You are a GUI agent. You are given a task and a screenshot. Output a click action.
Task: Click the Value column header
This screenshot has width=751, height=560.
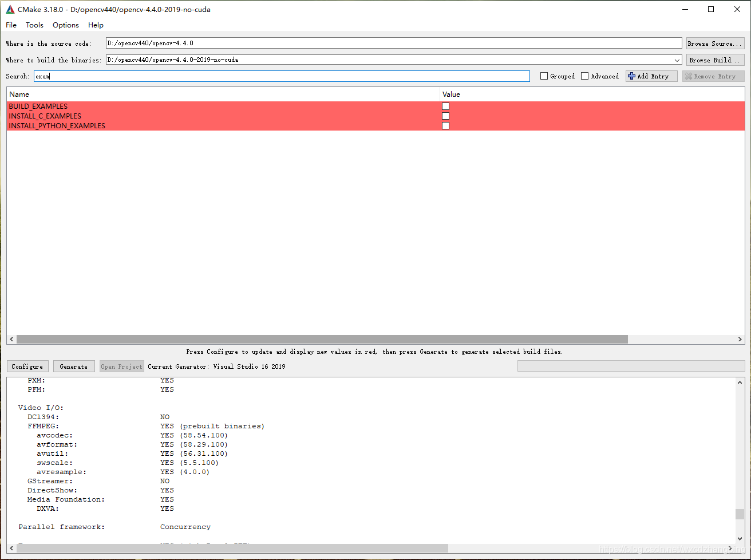pos(592,94)
